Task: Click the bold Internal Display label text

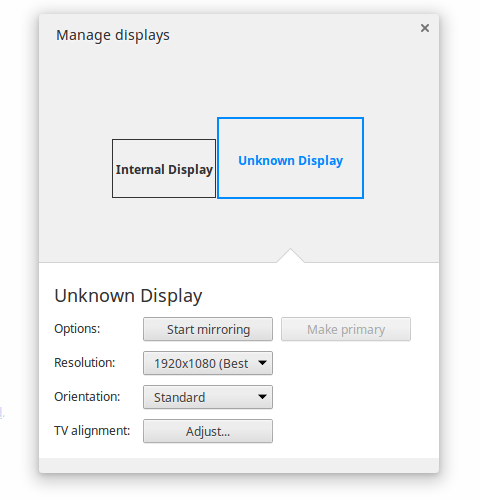Action: click(164, 170)
